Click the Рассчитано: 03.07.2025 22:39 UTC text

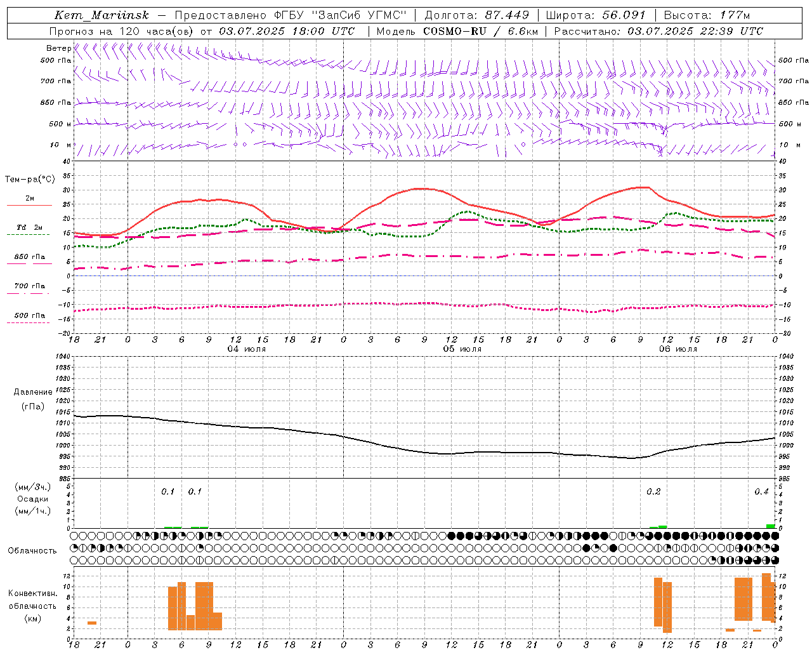(658, 31)
